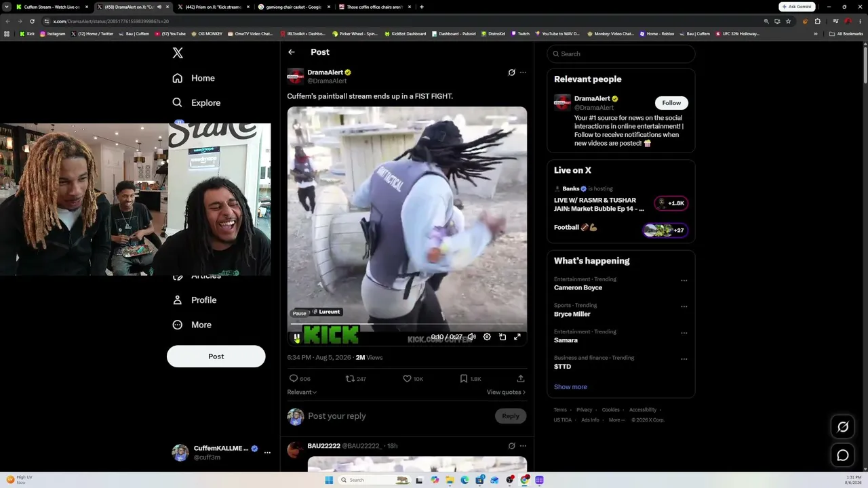
Task: Open the Profile page in sidebar
Action: pyautogui.click(x=195, y=300)
